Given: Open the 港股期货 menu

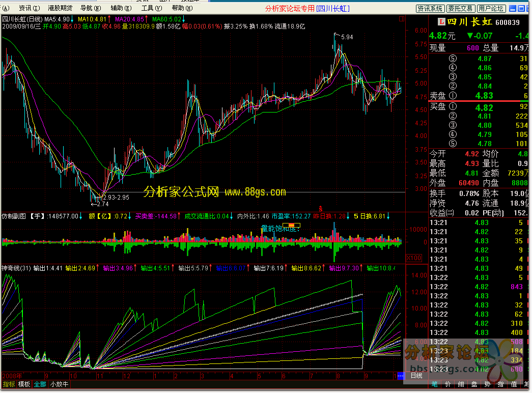Looking at the screenshot, I should [60, 8].
